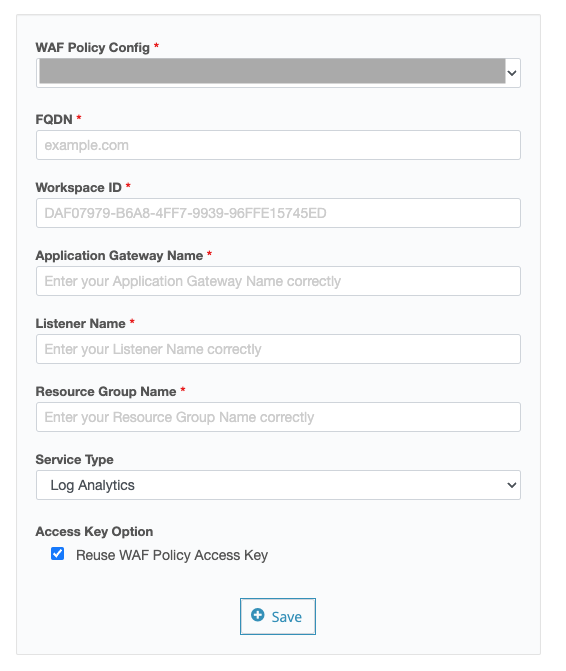Click the Listener Name label

click(x=80, y=324)
